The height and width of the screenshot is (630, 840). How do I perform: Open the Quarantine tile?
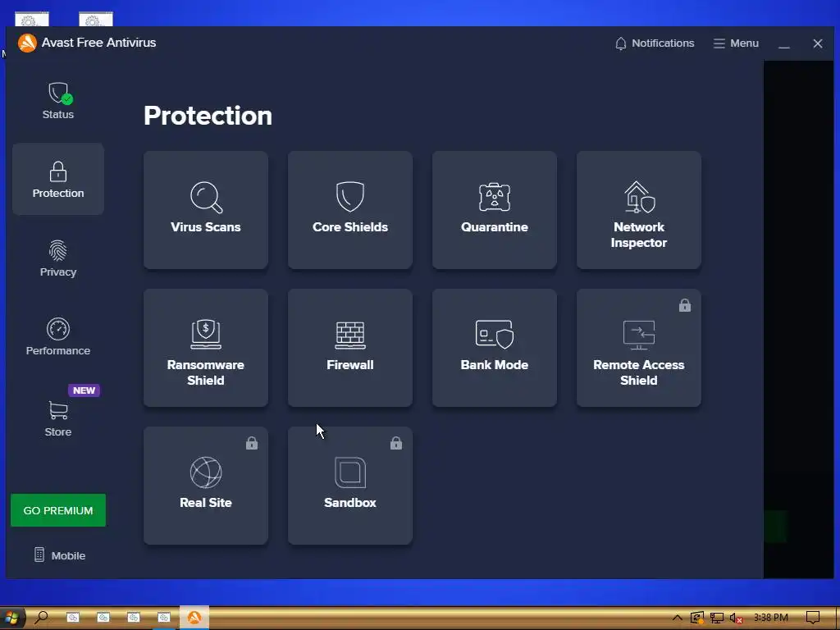(x=495, y=210)
